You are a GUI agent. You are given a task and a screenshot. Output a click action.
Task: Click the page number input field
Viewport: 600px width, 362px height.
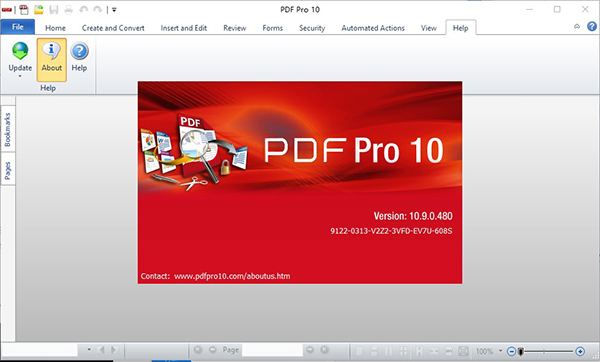pyautogui.click(x=272, y=350)
